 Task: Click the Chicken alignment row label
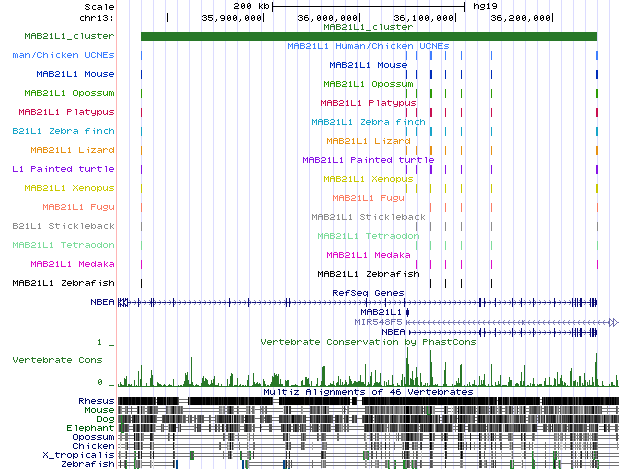94,446
